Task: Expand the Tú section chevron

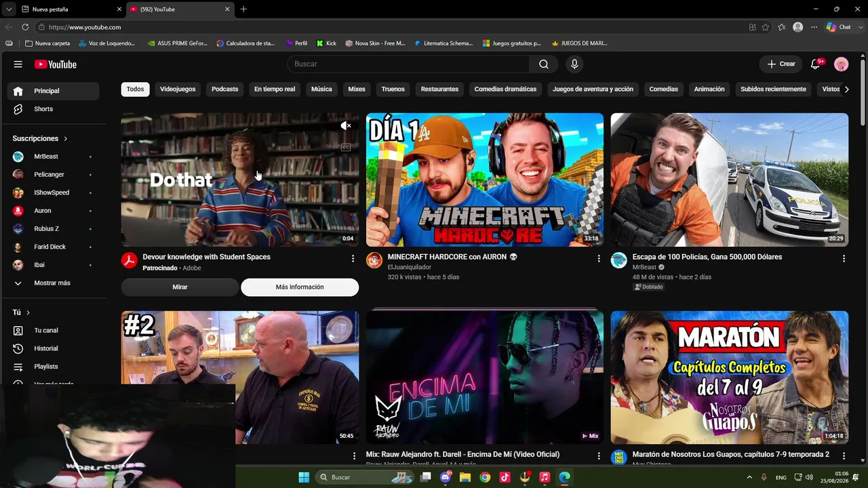Action: 28,312
